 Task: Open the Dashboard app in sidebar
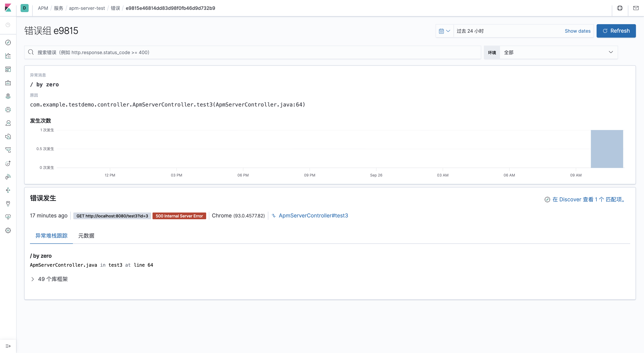click(8, 70)
